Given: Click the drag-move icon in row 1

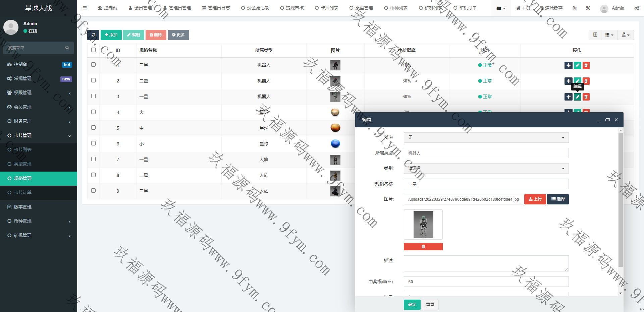Looking at the screenshot, I should [x=568, y=65].
